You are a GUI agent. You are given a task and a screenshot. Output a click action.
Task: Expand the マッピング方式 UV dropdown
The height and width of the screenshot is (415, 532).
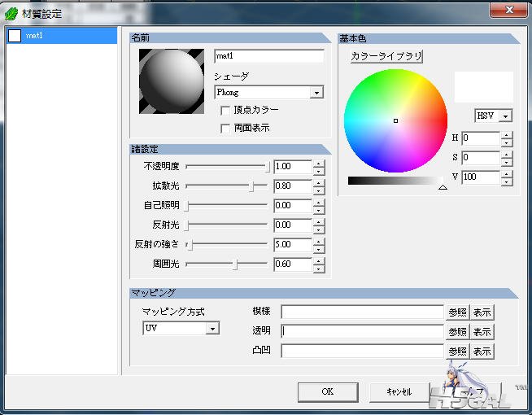coord(212,329)
